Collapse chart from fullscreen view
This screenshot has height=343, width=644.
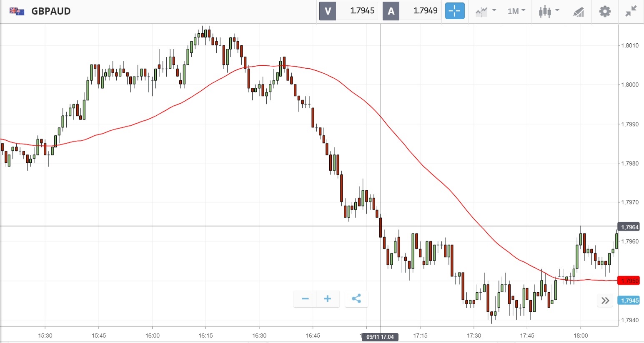tap(631, 11)
